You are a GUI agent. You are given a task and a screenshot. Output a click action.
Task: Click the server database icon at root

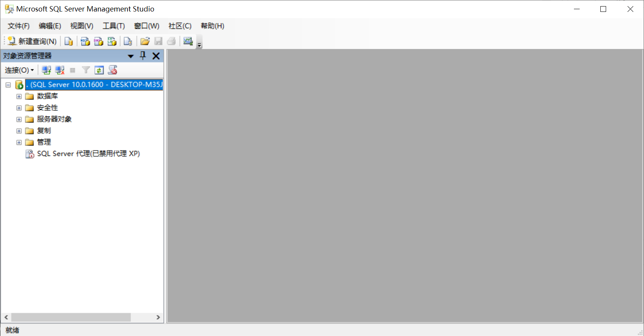(x=19, y=85)
